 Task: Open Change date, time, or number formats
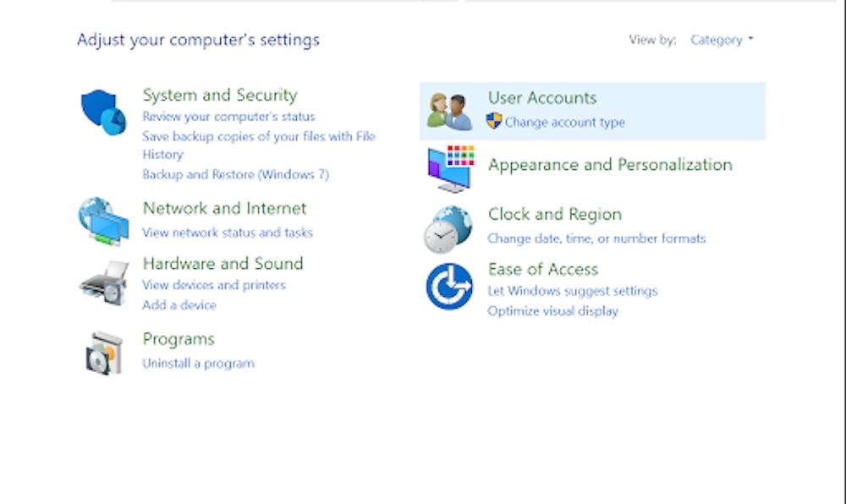596,238
